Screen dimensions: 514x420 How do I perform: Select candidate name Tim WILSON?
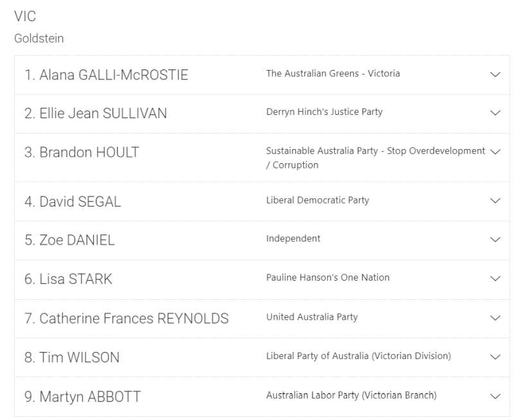click(x=72, y=358)
